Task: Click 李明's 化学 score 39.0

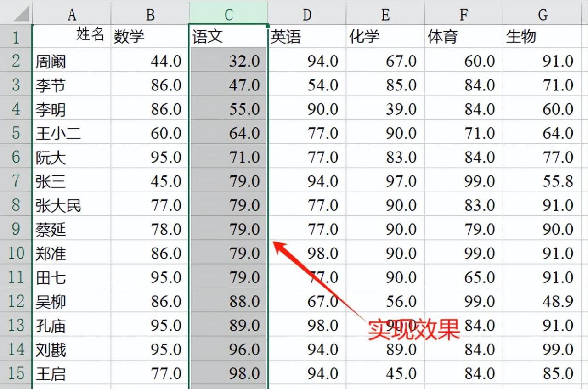Action: pyautogui.click(x=385, y=108)
